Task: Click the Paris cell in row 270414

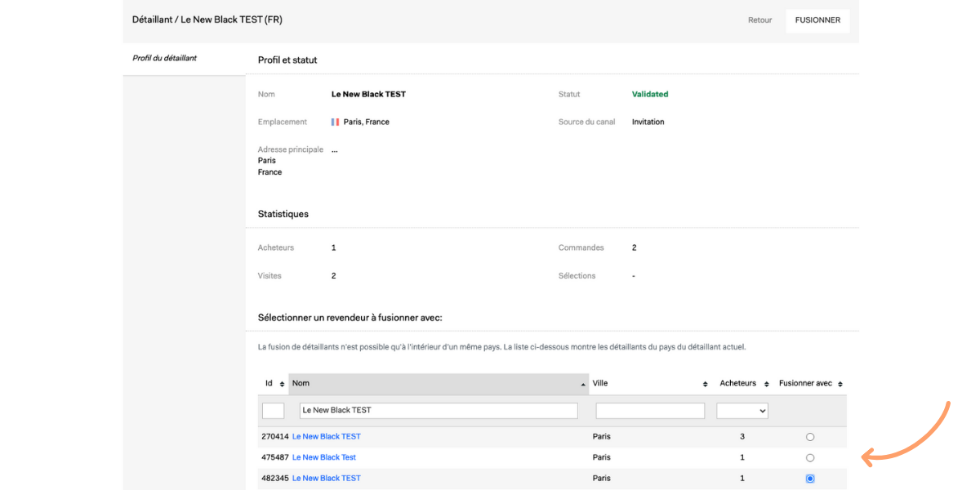Action: point(602,437)
